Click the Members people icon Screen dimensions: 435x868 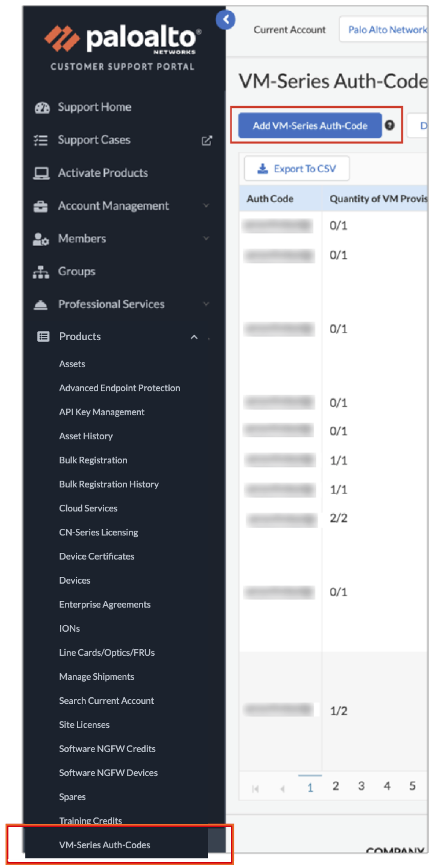(x=41, y=239)
